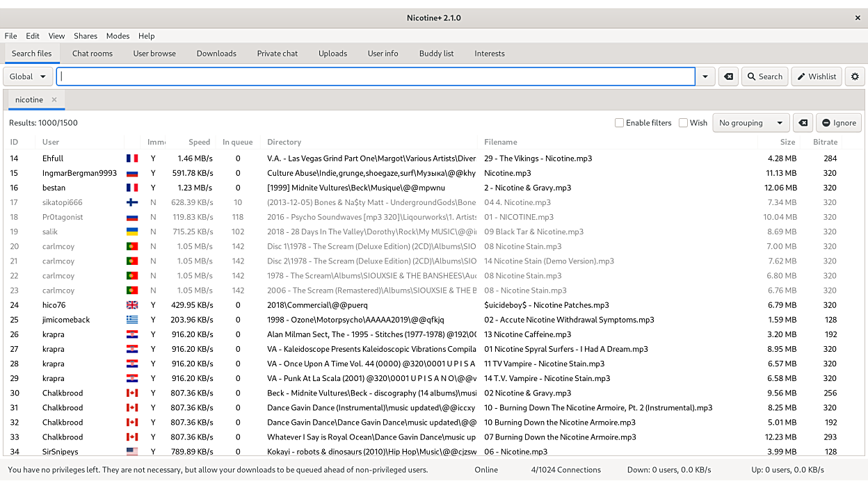Switch to the Downloads tab
This screenshot has width=868, height=488.
point(216,54)
